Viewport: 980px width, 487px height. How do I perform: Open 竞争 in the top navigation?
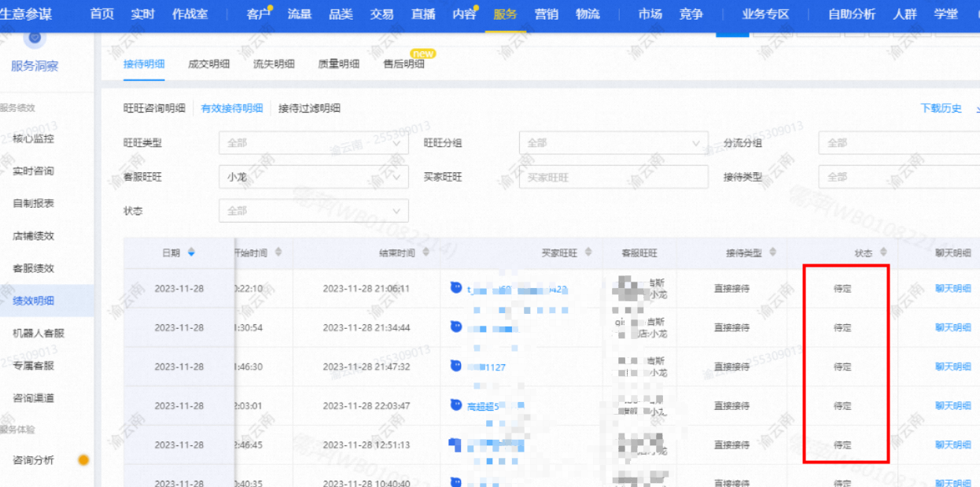click(x=691, y=14)
